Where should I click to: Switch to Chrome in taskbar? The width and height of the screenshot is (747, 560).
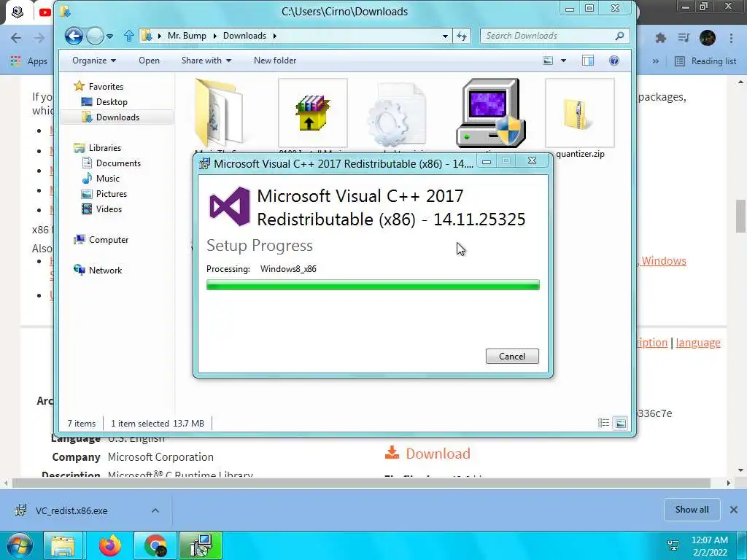tap(155, 545)
